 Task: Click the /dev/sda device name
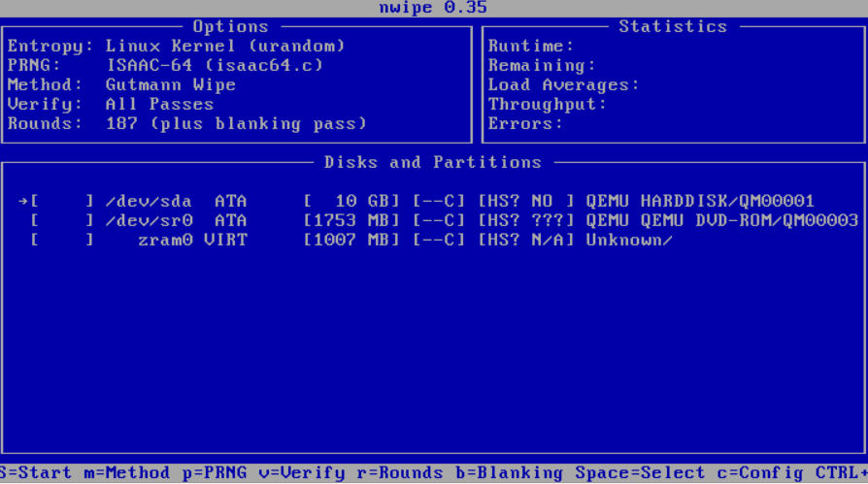[x=149, y=201]
